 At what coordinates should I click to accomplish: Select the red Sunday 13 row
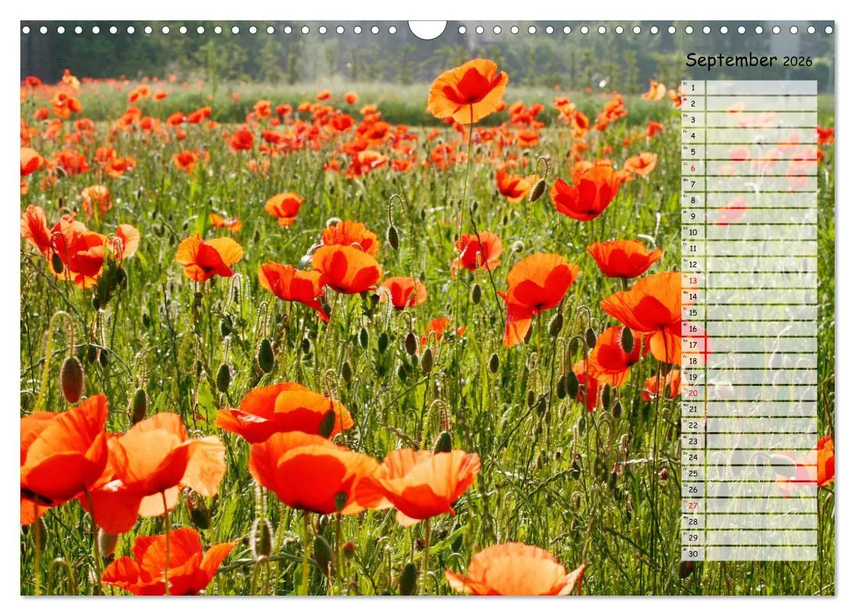(x=749, y=280)
